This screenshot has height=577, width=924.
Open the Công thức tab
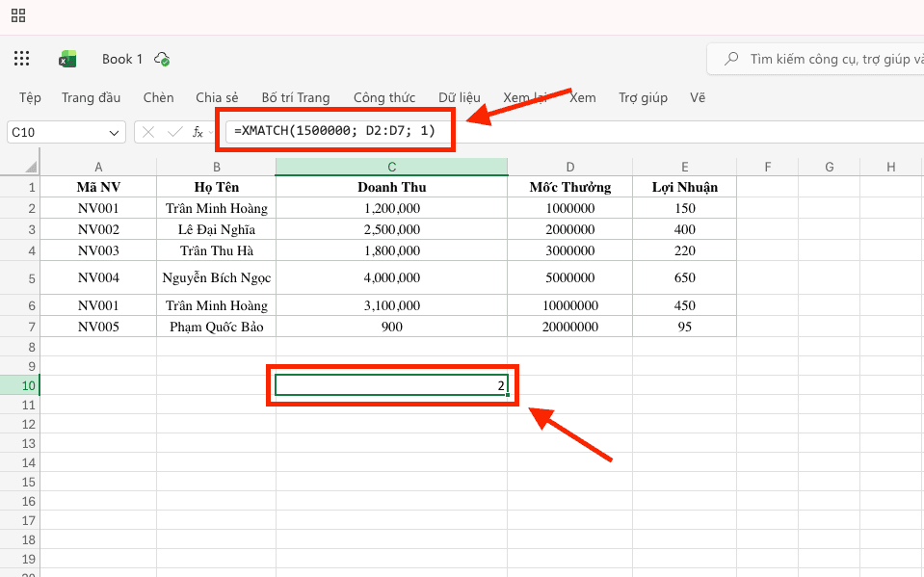(384, 97)
